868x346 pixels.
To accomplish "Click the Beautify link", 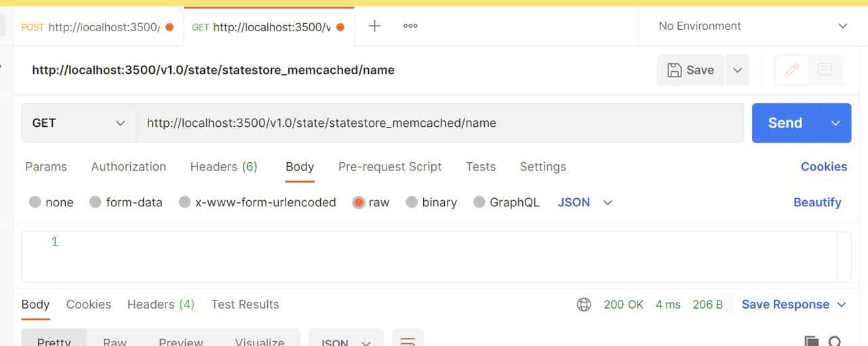I will pyautogui.click(x=817, y=202).
